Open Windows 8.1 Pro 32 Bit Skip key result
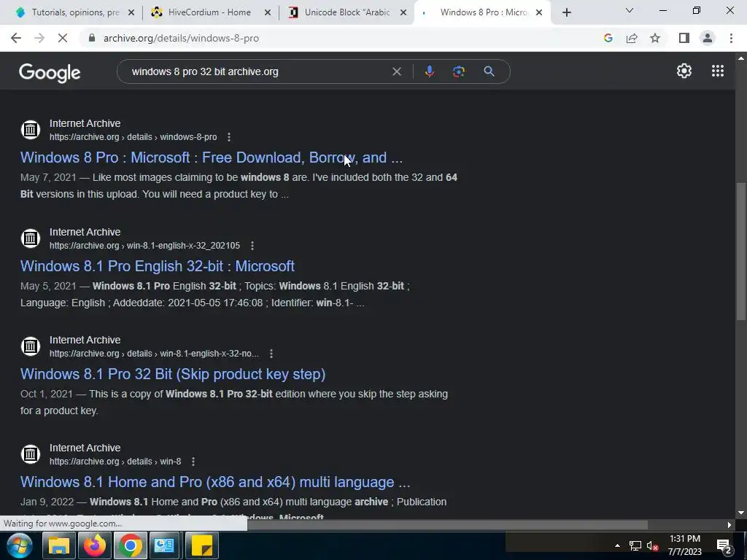The height and width of the screenshot is (560, 747). coord(173,374)
